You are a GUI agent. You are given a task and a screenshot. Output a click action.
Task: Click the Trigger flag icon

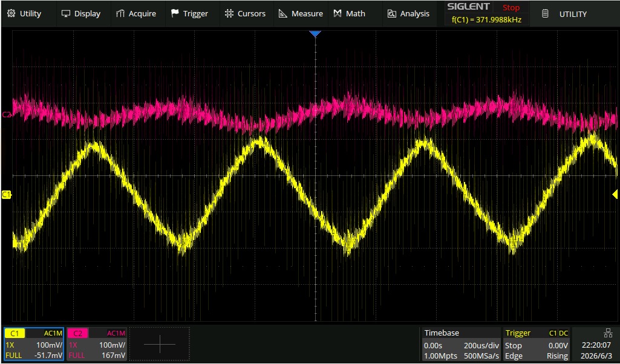[x=174, y=13]
